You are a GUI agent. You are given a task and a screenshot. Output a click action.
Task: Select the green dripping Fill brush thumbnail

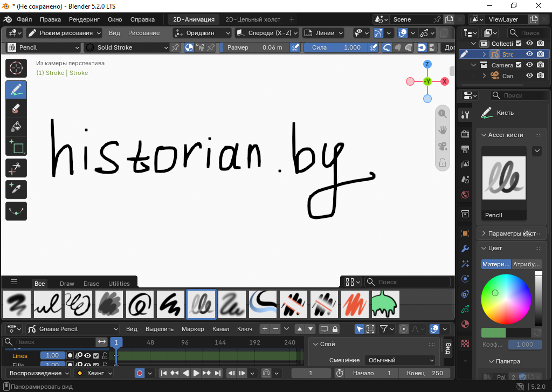pyautogui.click(x=385, y=304)
